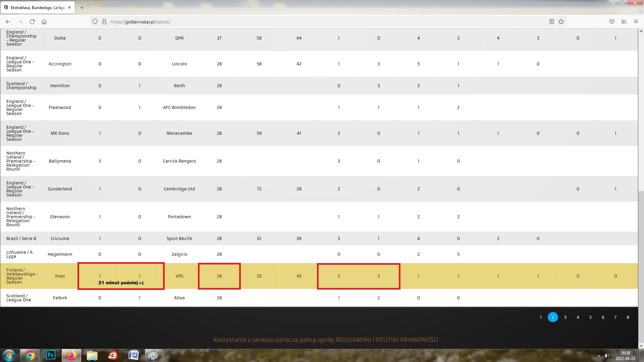Viewport: 644px width, 362px height.
Task: Open the browser home page icon
Action: coord(44,22)
